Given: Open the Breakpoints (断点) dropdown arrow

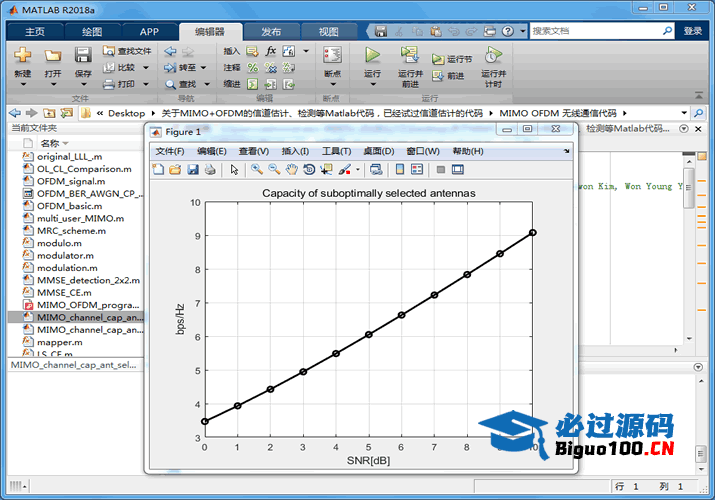Looking at the screenshot, I should point(333,84).
